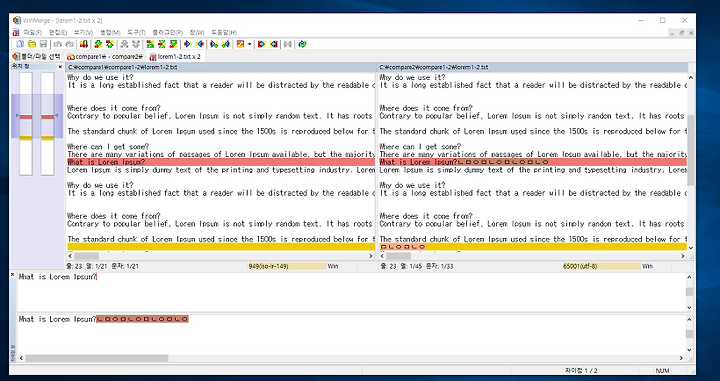This screenshot has height=381, width=720.
Task: Click the greyed auto-merge icon
Action: (288, 44)
